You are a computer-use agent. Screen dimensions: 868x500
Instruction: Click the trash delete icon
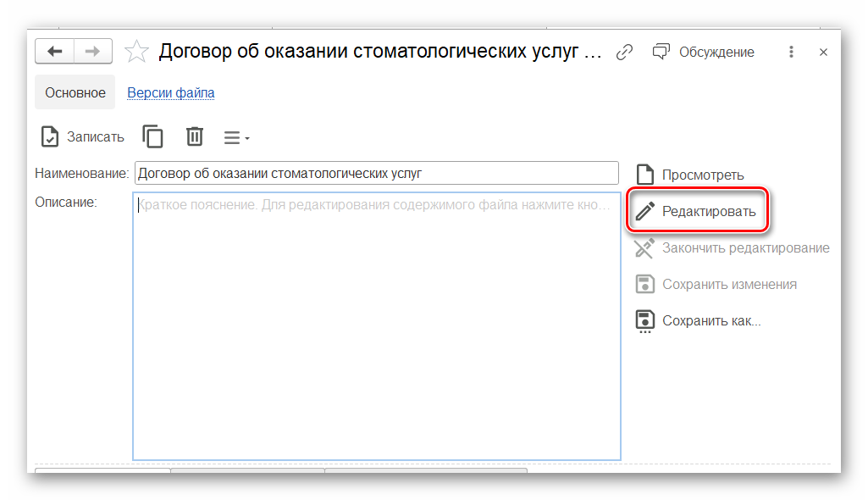194,136
